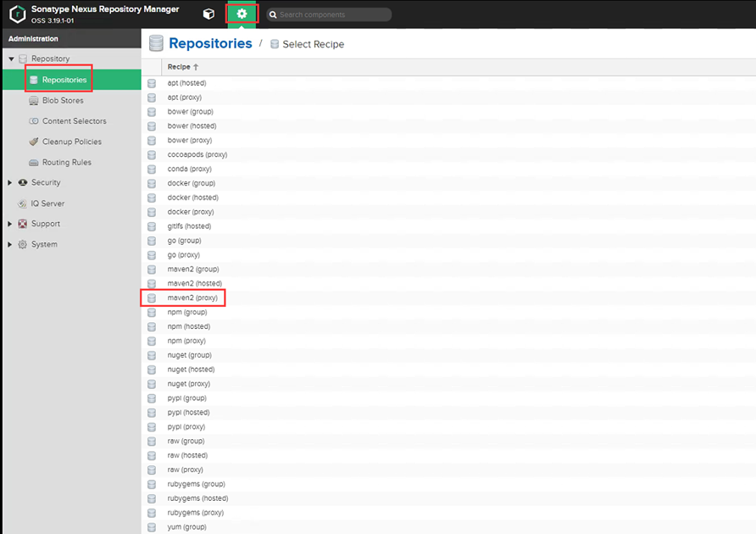Viewport: 756px width, 534px height.
Task: Click the Sonatype Nexus logo icon
Action: (x=16, y=14)
